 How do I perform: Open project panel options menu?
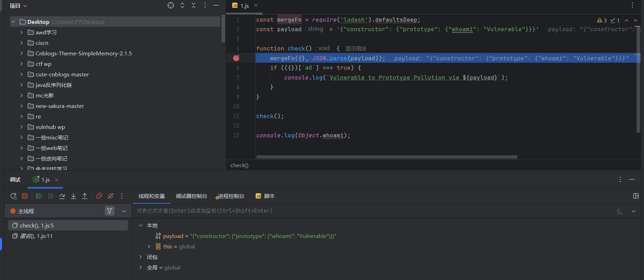tap(205, 5)
